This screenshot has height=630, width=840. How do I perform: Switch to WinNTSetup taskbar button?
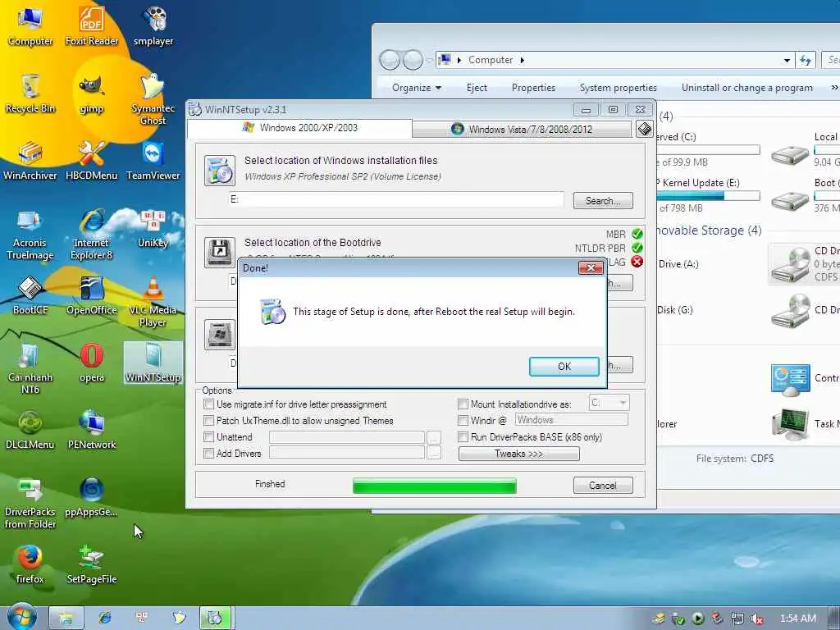pos(216,618)
